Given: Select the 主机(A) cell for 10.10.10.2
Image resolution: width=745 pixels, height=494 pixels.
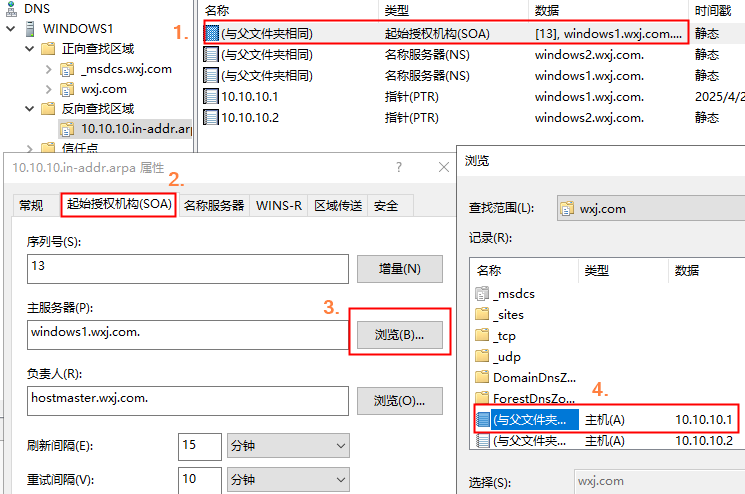Looking at the screenshot, I should (x=604, y=441).
